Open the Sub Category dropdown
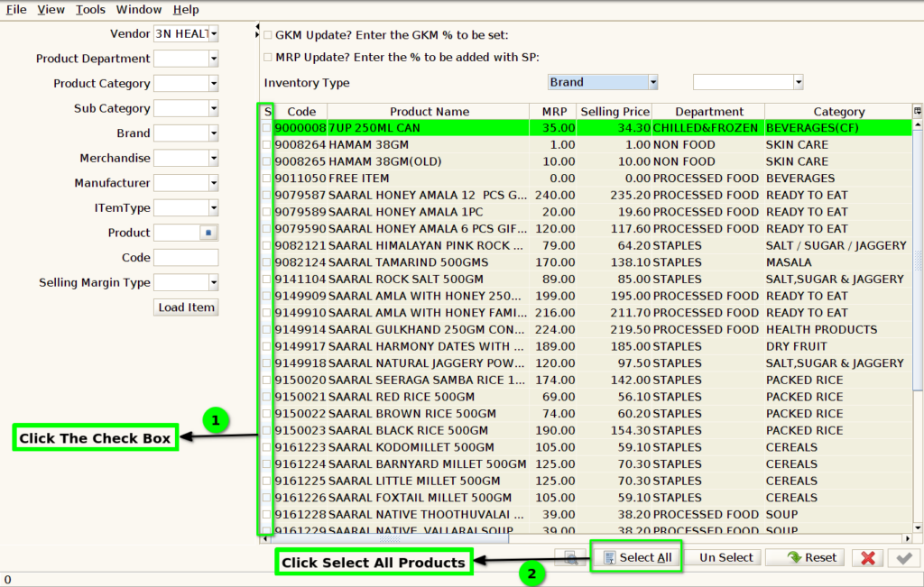The height and width of the screenshot is (587, 924). [x=213, y=108]
